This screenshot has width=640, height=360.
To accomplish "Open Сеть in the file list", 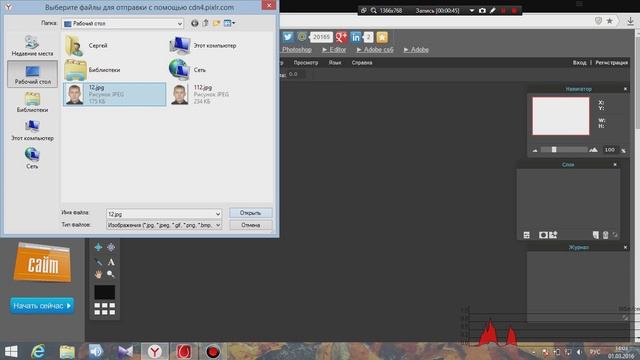I will [x=188, y=70].
